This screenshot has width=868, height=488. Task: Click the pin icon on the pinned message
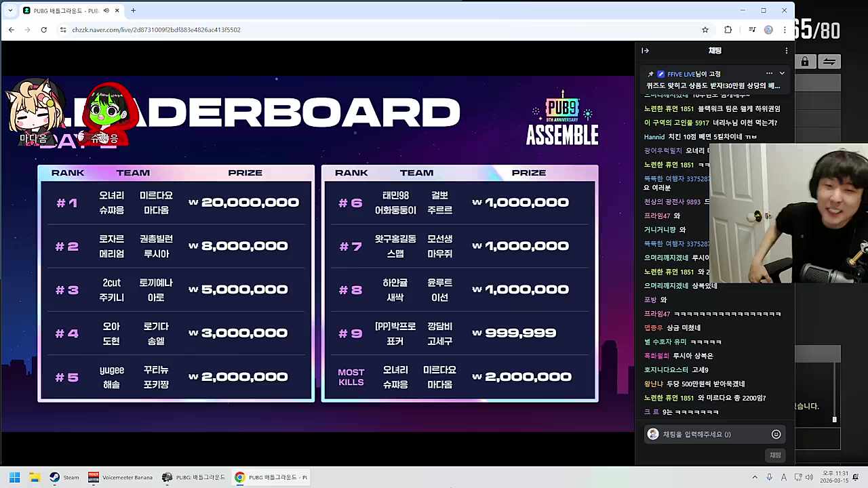click(650, 74)
